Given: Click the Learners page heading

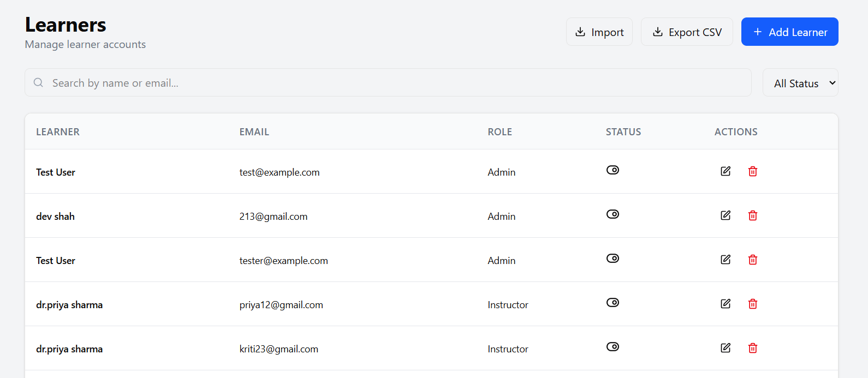Looking at the screenshot, I should [66, 25].
